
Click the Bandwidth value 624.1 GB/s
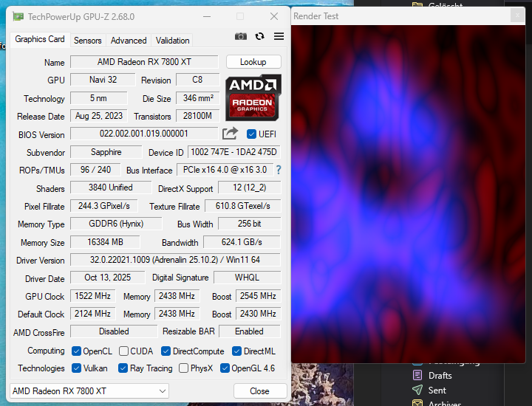coord(242,242)
